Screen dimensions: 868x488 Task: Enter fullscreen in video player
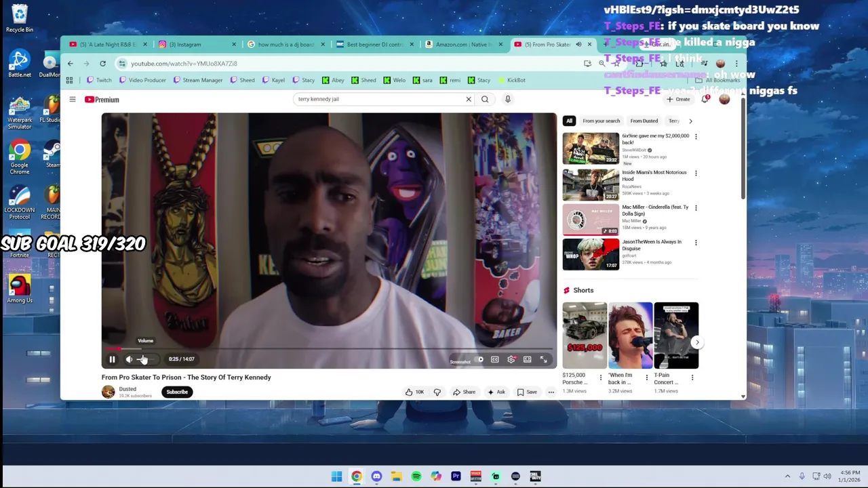click(x=543, y=359)
